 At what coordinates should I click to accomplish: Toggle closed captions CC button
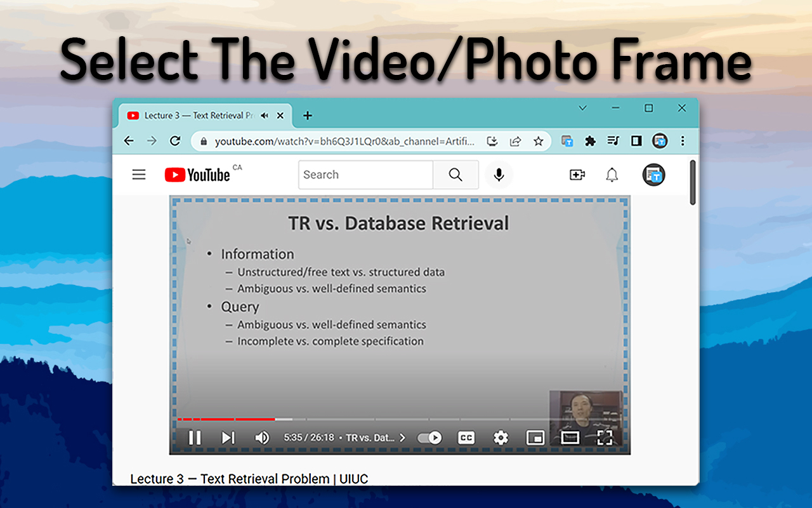coord(466,438)
